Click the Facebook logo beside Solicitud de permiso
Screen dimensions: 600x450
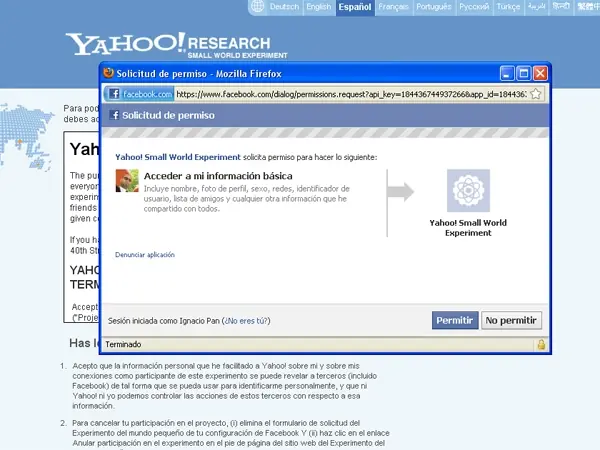coord(114,115)
